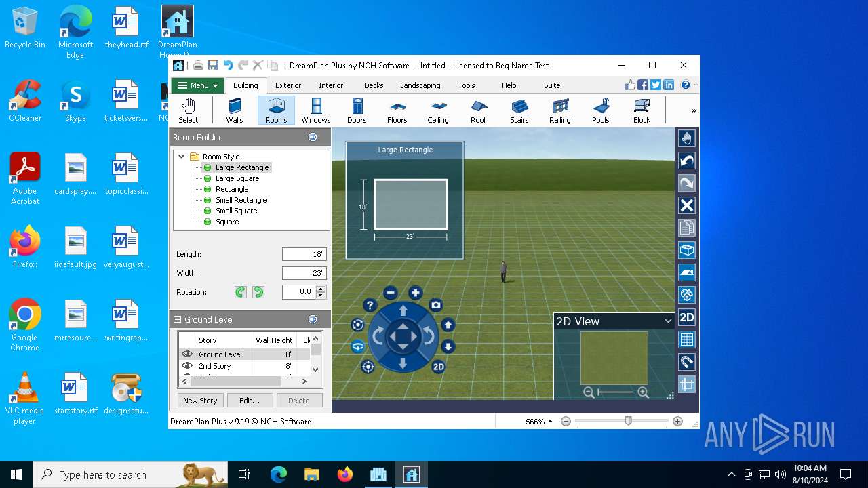Open the Suite tab
Screen dimensions: 868x488
(552, 85)
